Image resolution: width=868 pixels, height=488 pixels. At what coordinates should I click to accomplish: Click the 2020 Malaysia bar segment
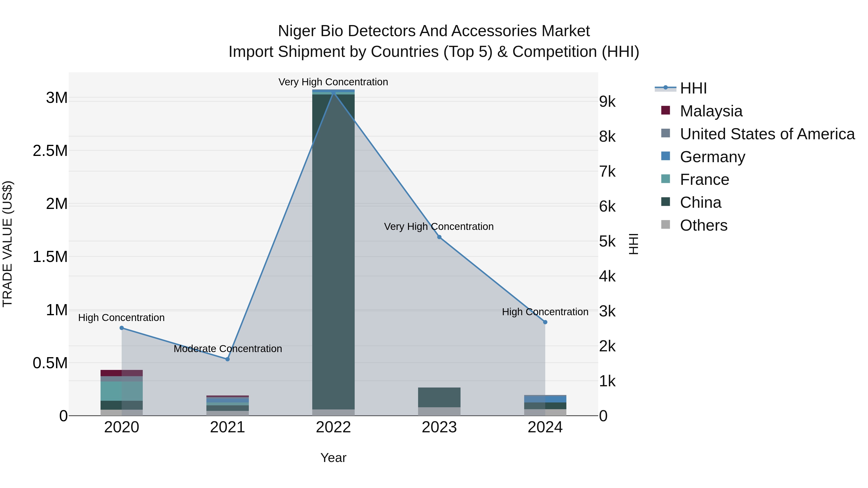click(x=122, y=373)
